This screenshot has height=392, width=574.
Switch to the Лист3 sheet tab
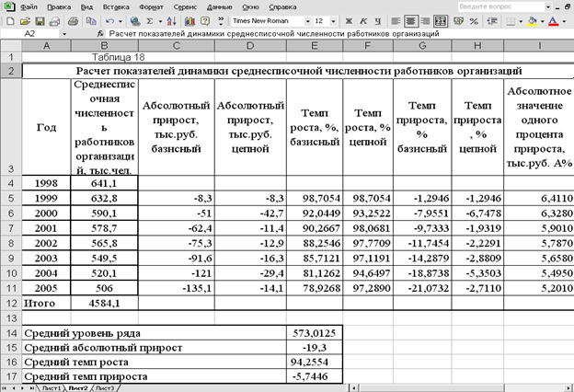click(x=105, y=387)
